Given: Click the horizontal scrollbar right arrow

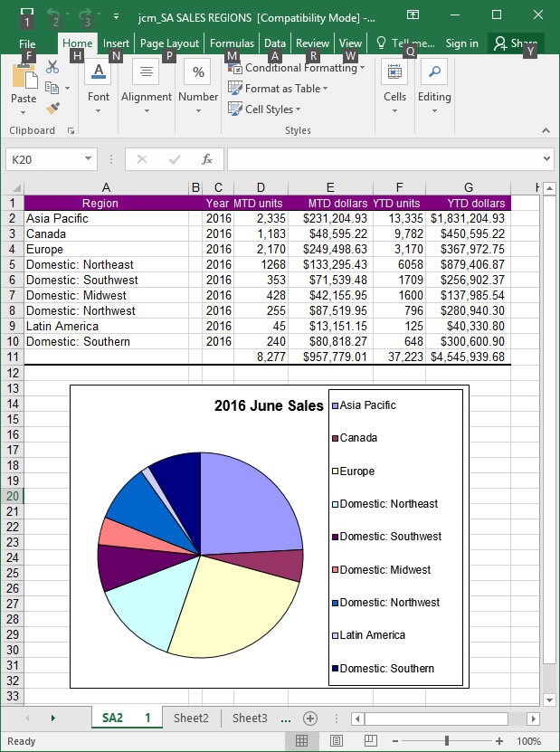Looking at the screenshot, I should [x=533, y=719].
